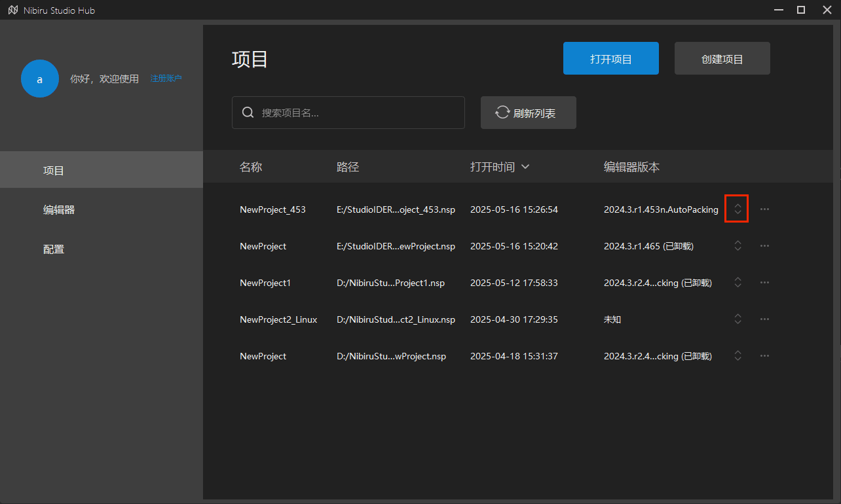
Task: Click the three-dots menu for NewProject_453
Action: [x=764, y=209]
